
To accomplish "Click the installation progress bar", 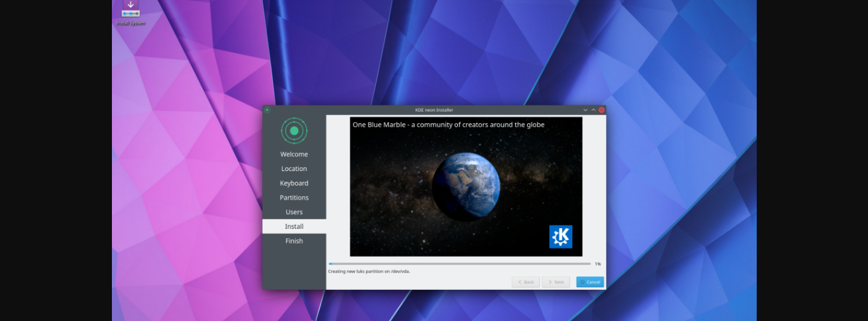I will pyautogui.click(x=460, y=263).
